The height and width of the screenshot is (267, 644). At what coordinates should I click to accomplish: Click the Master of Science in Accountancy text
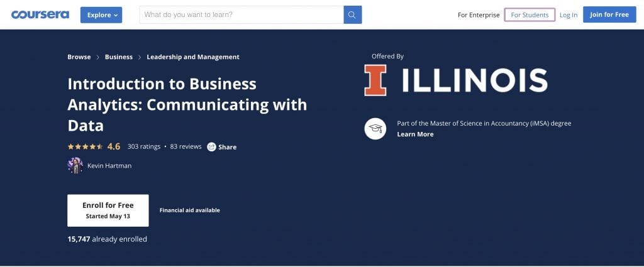pos(484,123)
